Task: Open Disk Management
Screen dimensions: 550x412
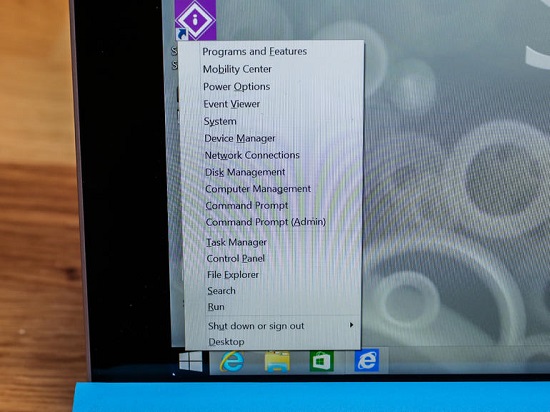Action: [245, 172]
